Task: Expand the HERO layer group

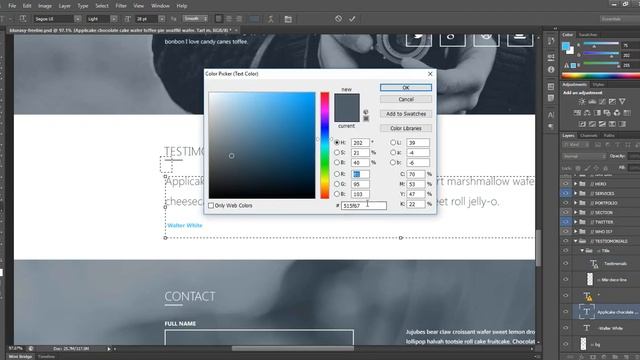Action: (x=576, y=184)
